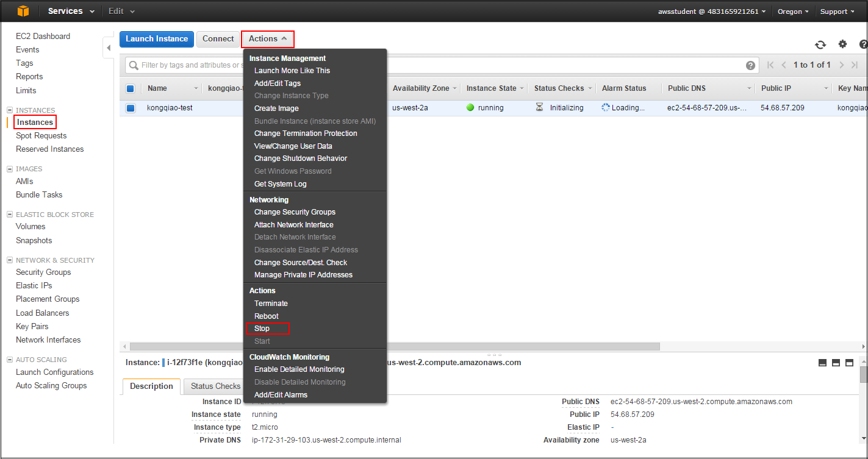Choose Launch More Like This

pyautogui.click(x=292, y=71)
